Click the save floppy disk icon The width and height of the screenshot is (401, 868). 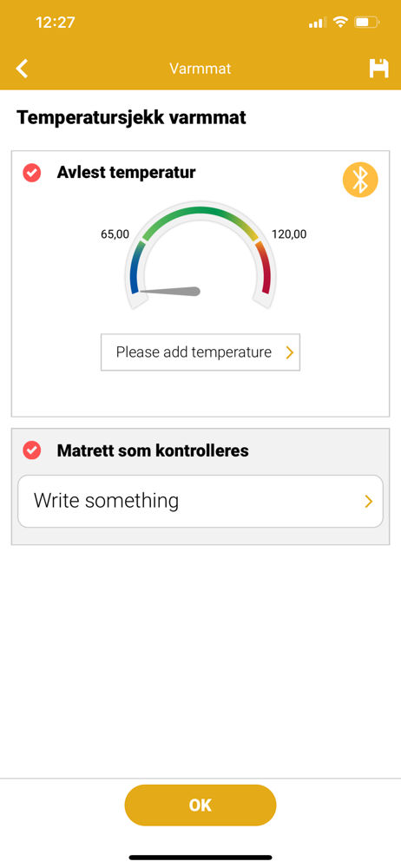(x=378, y=69)
